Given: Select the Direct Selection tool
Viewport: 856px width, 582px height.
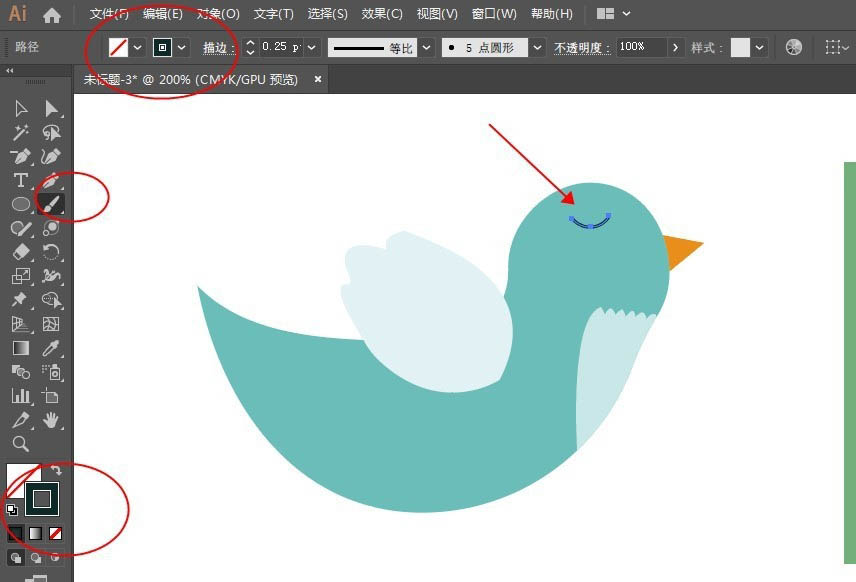Looking at the screenshot, I should [52, 109].
